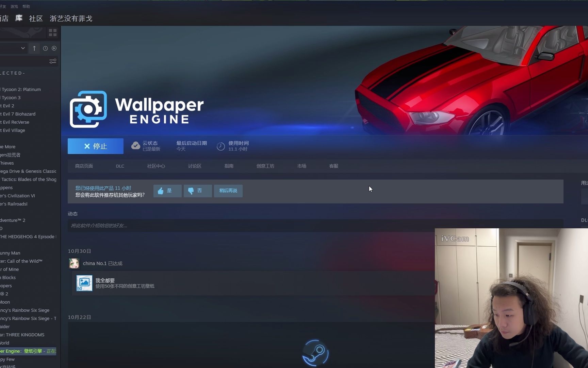The image size is (588, 368).
Task: Click the Wallpaper Engine logo banner
Action: point(137,109)
